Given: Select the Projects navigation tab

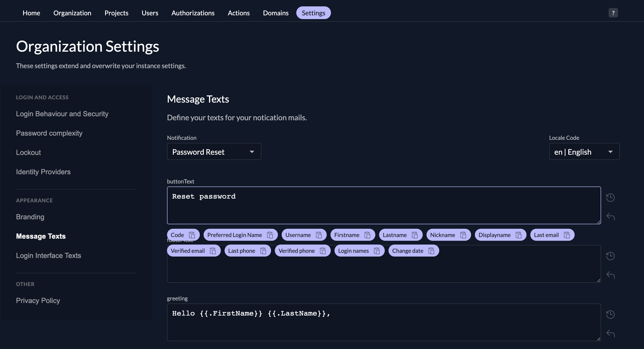Looking at the screenshot, I should (117, 12).
